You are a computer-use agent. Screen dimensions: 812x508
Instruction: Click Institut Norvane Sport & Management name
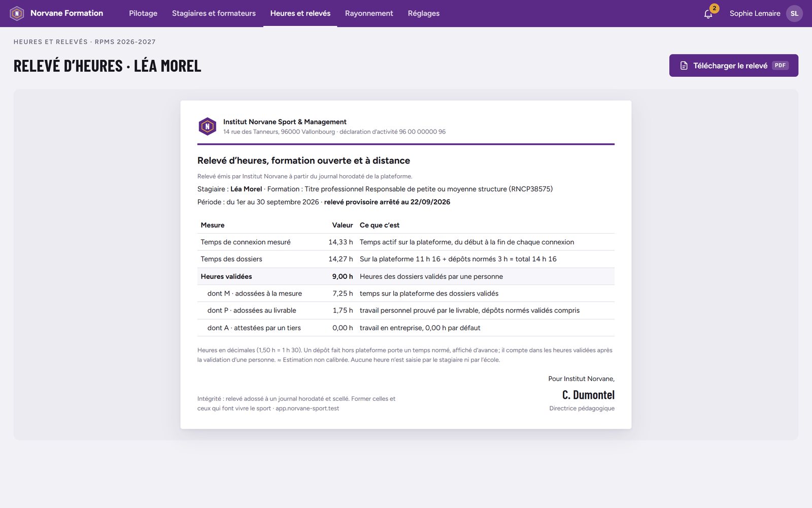click(x=285, y=122)
